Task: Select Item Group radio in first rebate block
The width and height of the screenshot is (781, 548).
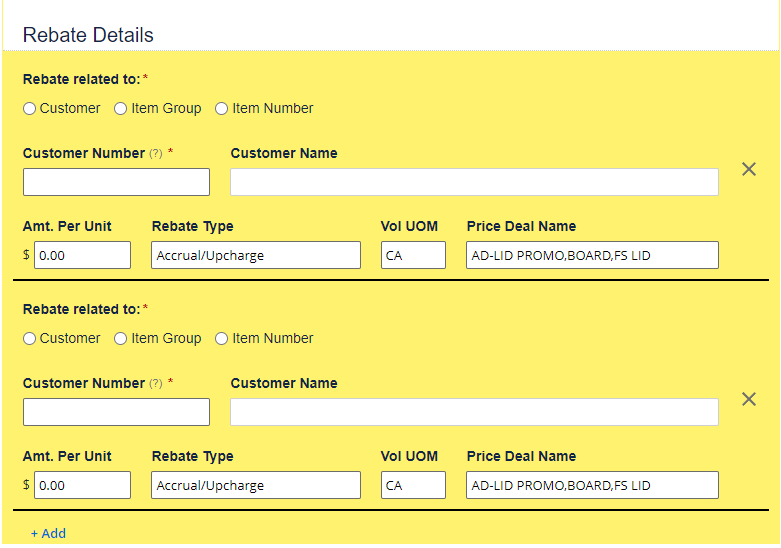Action: click(x=121, y=109)
